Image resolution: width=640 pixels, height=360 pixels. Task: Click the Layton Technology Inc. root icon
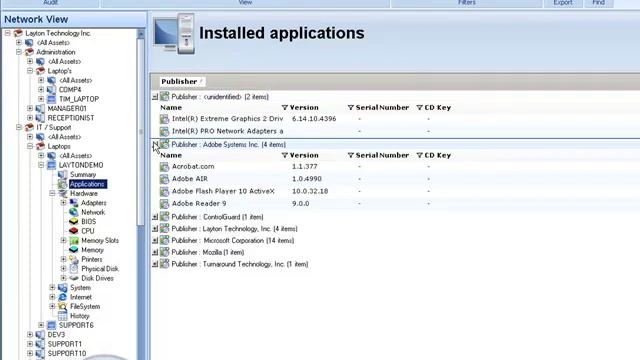[x=18, y=33]
